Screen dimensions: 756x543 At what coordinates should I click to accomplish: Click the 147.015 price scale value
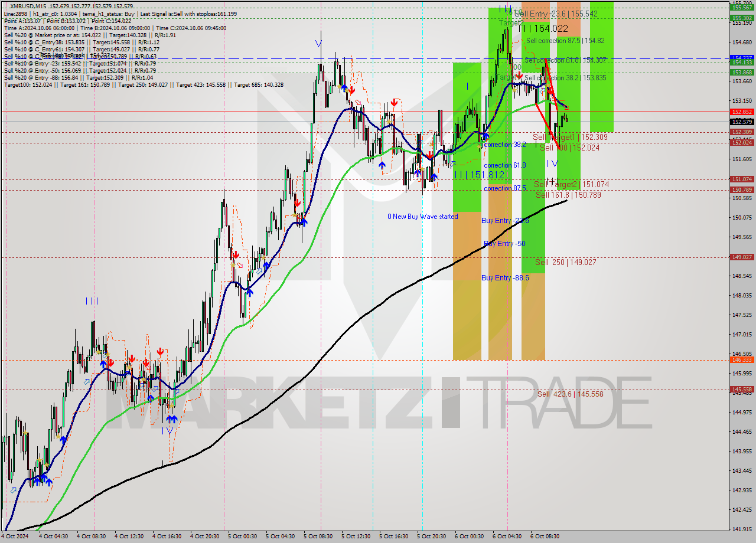tap(742, 334)
